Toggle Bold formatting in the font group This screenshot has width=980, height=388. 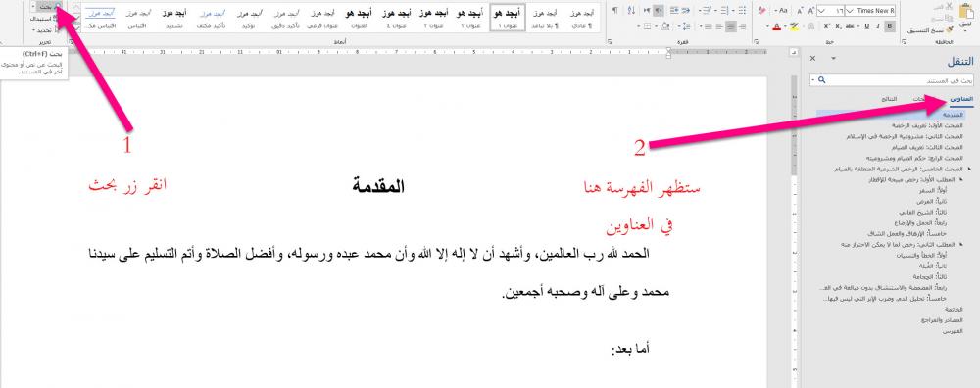coord(890,26)
